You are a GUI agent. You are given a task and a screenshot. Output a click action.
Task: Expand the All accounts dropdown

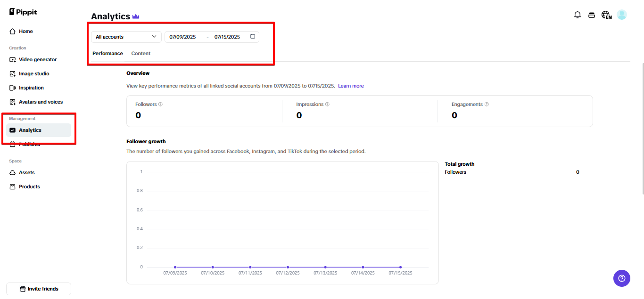click(126, 37)
